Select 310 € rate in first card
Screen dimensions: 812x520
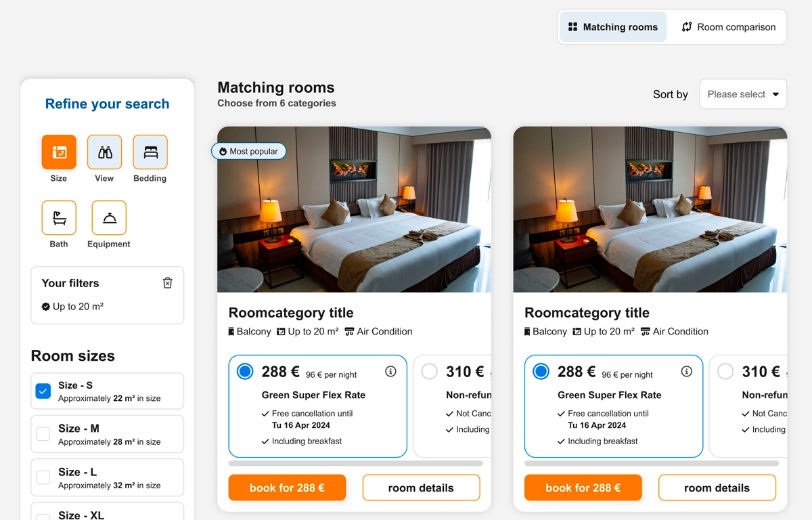429,372
